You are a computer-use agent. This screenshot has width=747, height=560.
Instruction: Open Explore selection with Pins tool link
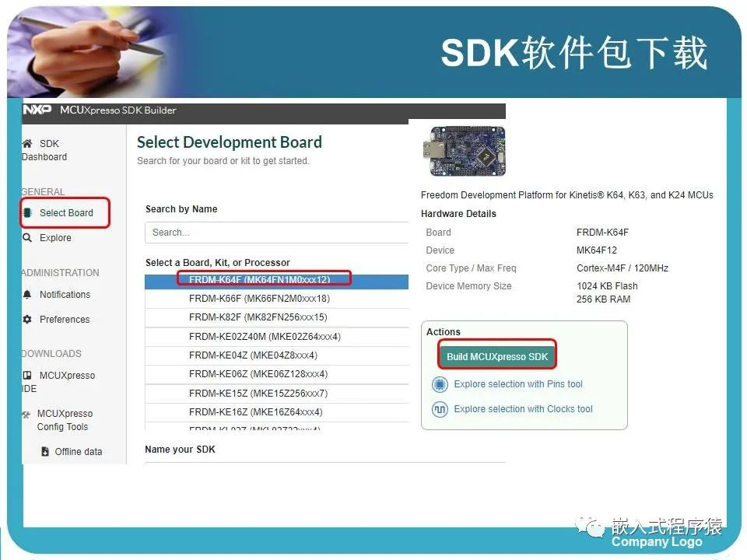coord(518,384)
